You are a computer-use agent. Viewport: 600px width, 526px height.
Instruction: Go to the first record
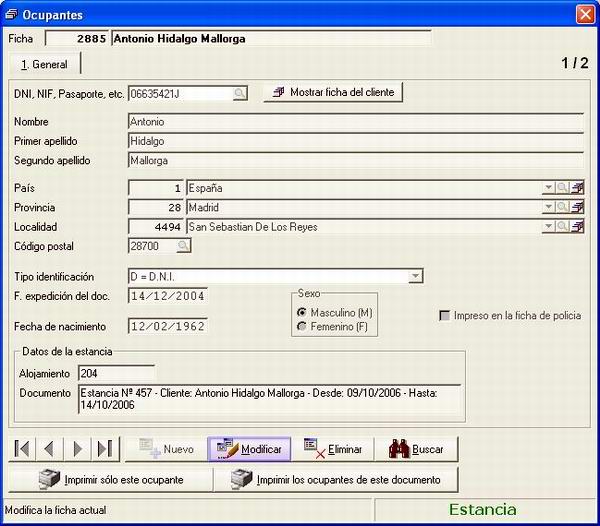click(x=22, y=448)
